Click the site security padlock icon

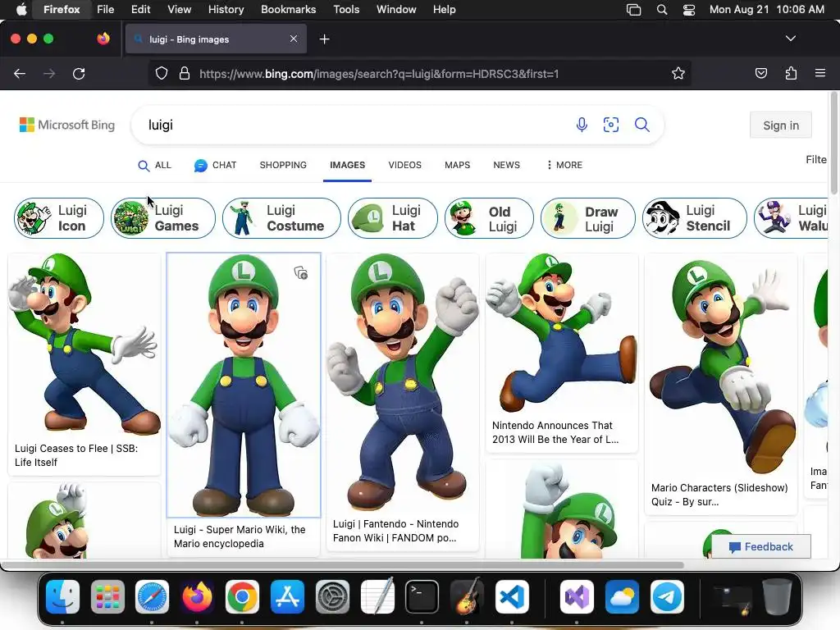coord(185,73)
